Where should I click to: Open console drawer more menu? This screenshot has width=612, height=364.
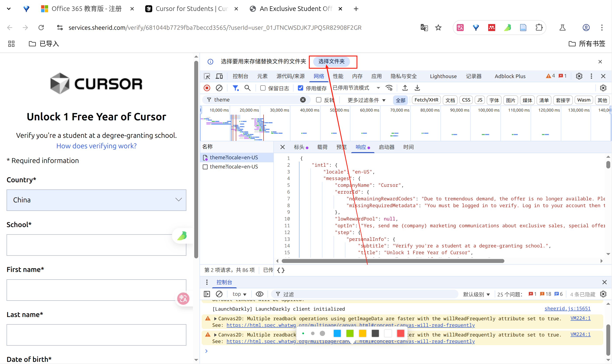(207, 282)
